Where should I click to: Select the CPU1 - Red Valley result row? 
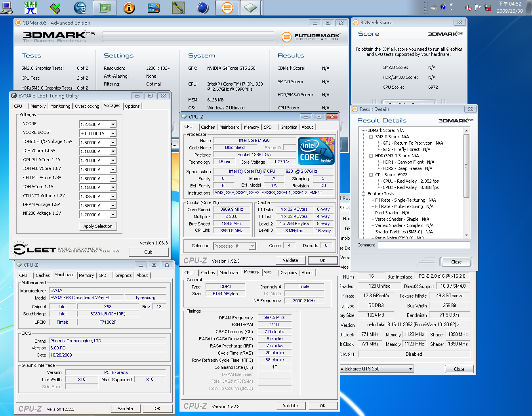411,181
